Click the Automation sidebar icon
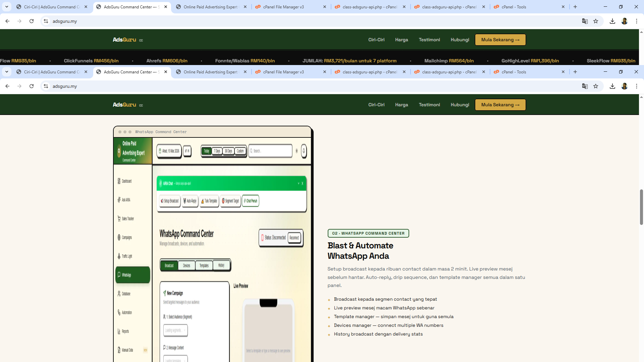 coord(119,312)
